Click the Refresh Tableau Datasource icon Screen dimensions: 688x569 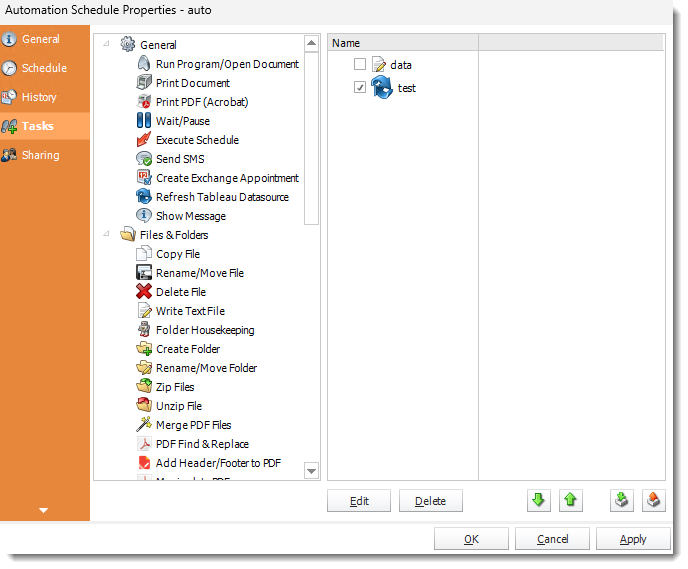(144, 197)
